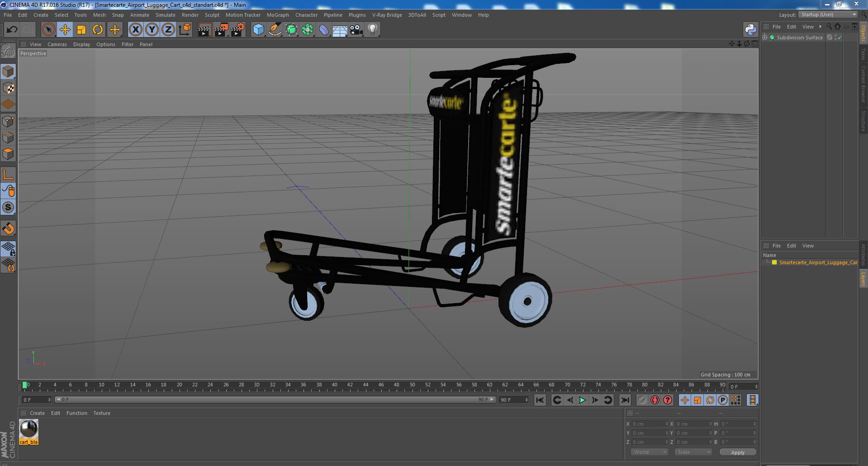Click the timeline preview range slider
Screen dimensions: 868x466
(x=275, y=400)
